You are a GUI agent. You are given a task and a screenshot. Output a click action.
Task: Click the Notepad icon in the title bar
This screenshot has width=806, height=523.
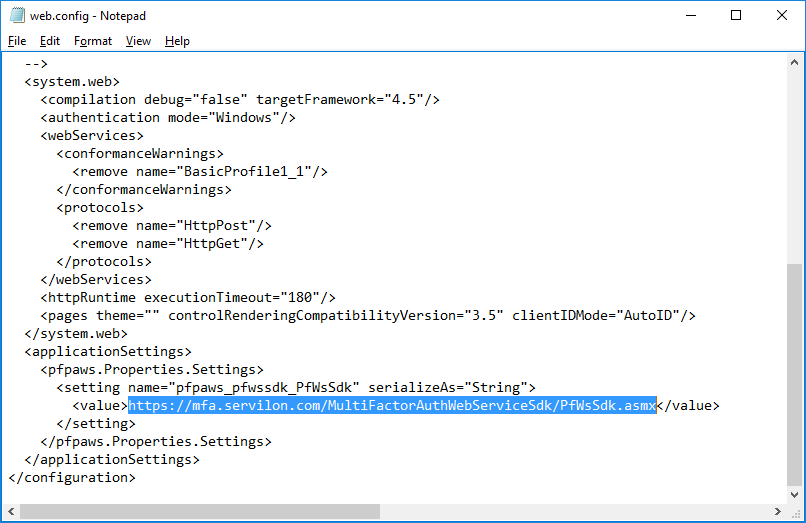click(17, 15)
